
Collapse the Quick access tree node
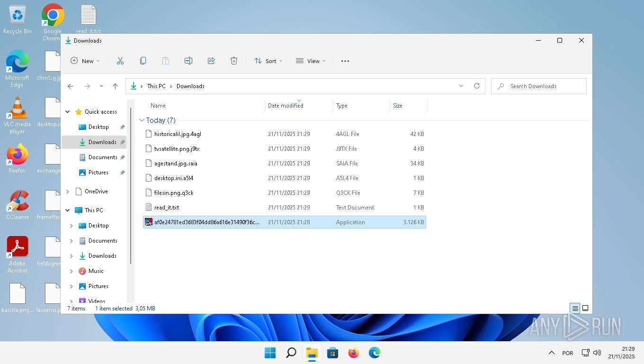[68, 112]
